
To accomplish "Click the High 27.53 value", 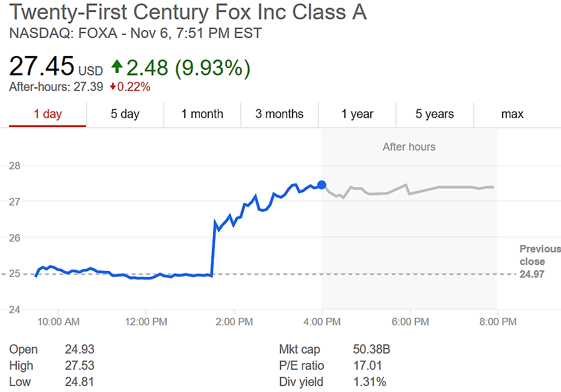I will tap(79, 366).
